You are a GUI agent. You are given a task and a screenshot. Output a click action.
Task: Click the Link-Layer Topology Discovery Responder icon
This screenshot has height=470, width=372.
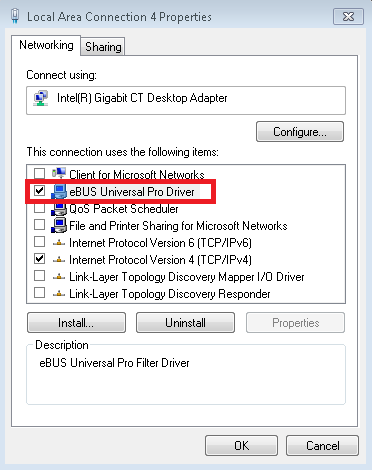[x=59, y=294]
